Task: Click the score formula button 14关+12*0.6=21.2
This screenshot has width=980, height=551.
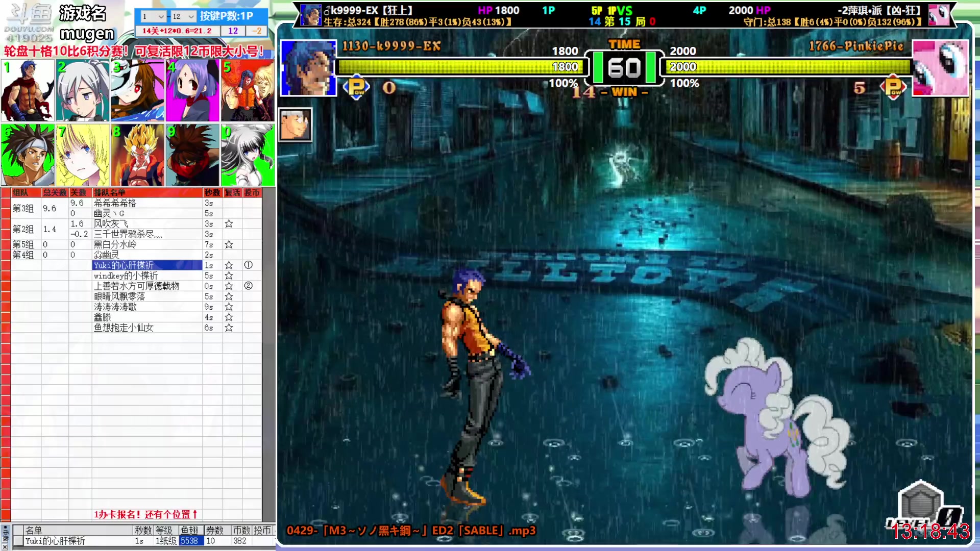Action: click(x=177, y=31)
